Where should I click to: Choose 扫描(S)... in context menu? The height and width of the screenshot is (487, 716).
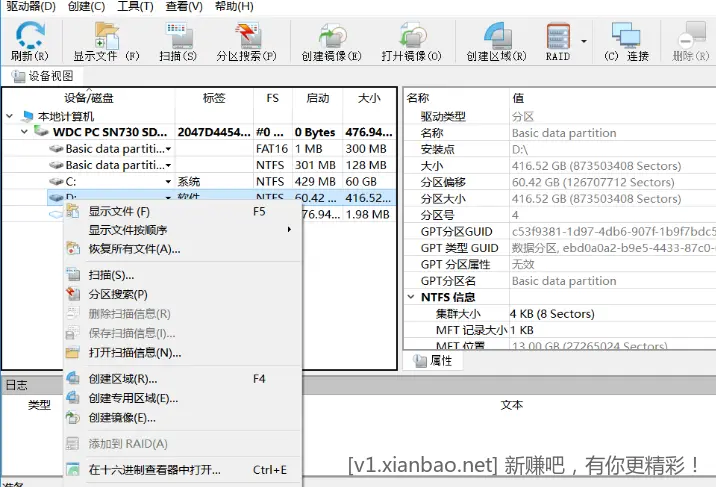click(x=183, y=275)
